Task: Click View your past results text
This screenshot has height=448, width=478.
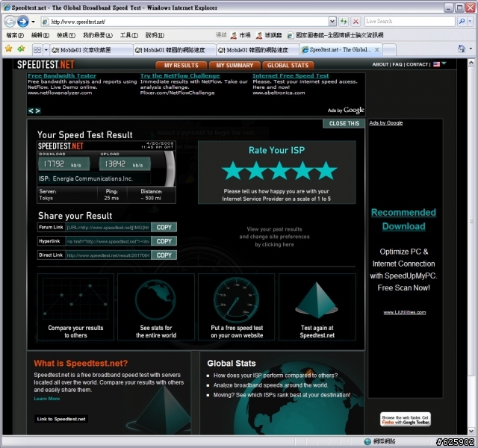Action: [x=274, y=237]
